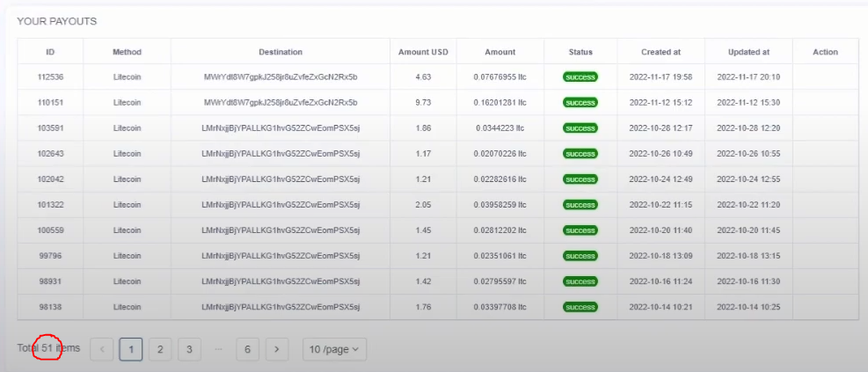Click the success badge for payout 101322
The width and height of the screenshot is (868, 372).
coord(580,204)
